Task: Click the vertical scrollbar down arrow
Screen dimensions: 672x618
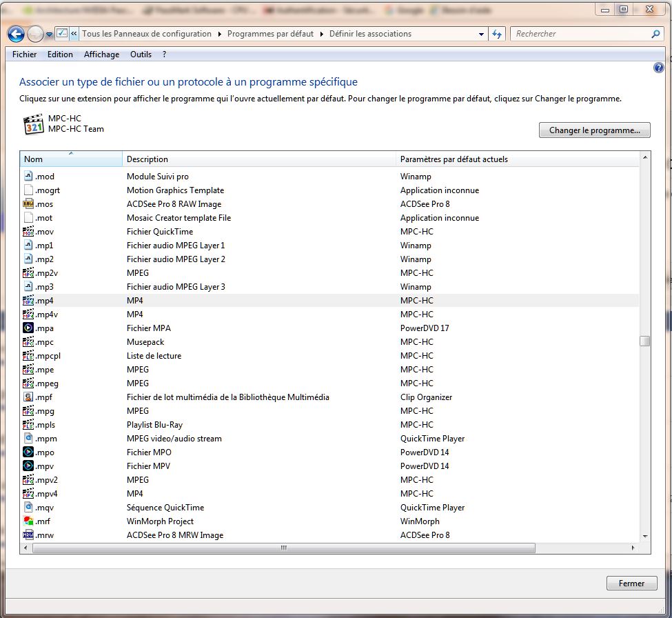Action: pyautogui.click(x=645, y=536)
